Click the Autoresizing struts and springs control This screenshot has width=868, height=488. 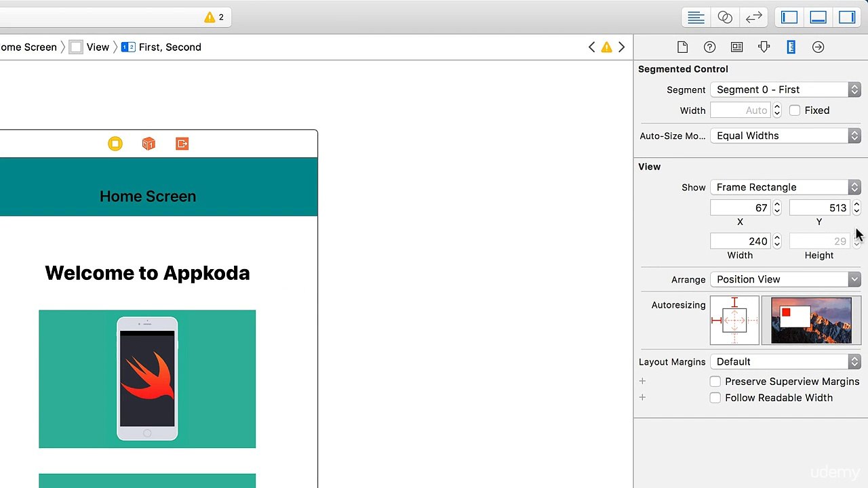tap(734, 320)
